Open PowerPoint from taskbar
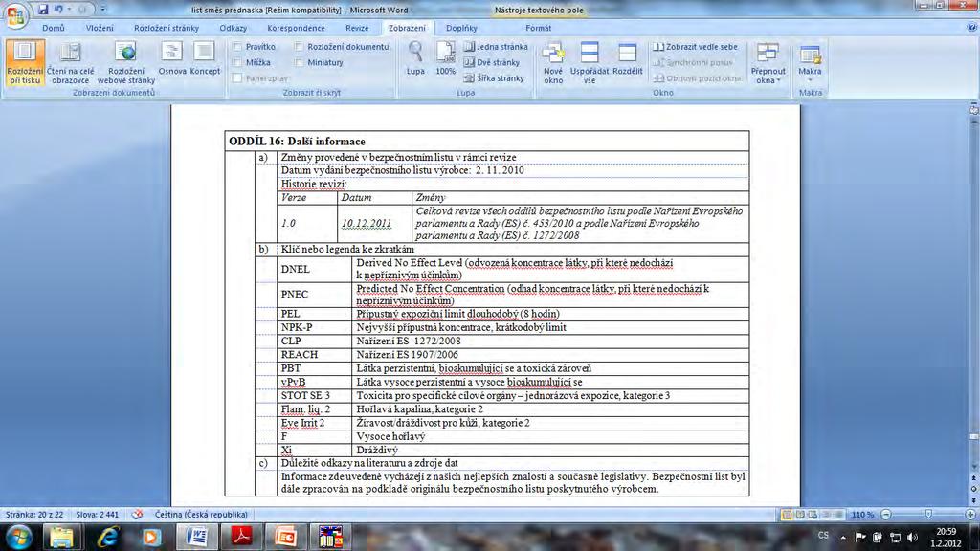The width and height of the screenshot is (980, 551). point(285,537)
